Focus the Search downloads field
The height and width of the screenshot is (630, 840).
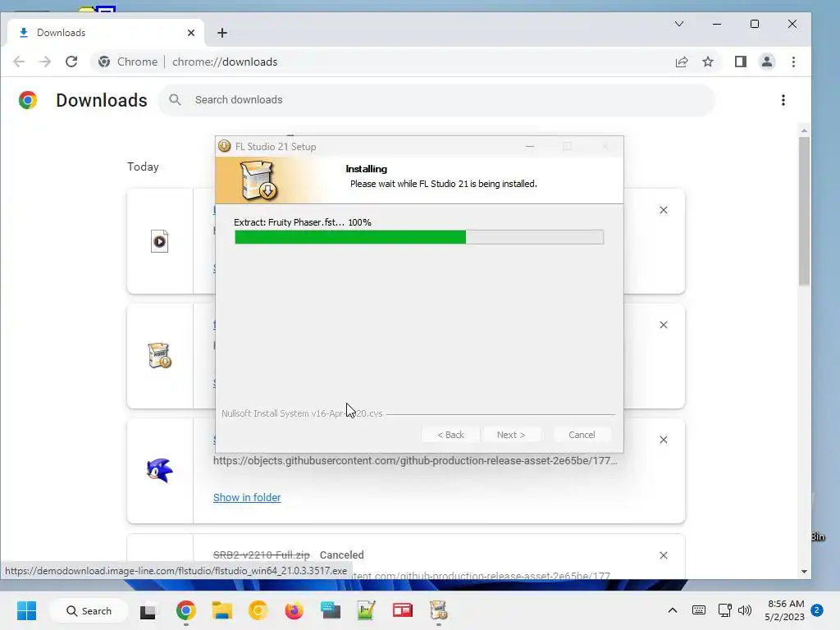tap(436, 99)
